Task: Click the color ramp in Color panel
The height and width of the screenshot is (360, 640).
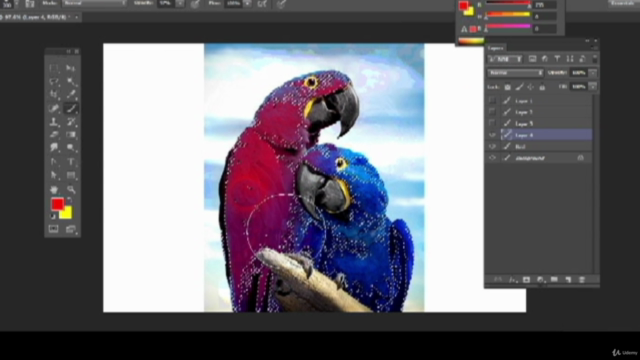Action: click(471, 41)
